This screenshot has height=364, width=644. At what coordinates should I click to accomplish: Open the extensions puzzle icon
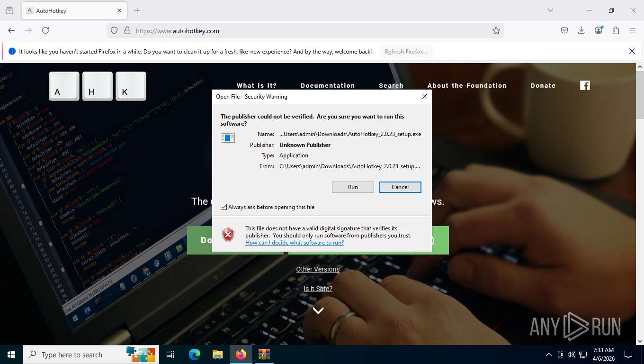(x=616, y=30)
